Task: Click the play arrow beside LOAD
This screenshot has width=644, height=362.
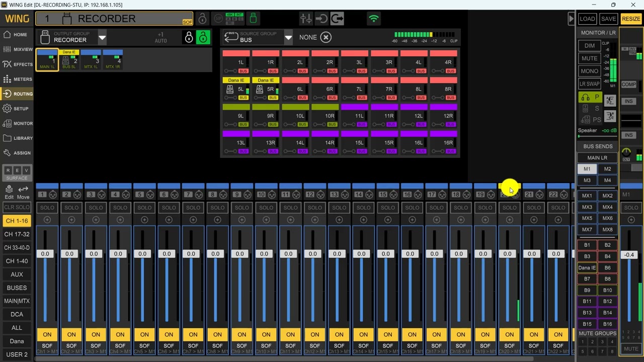Action: click(571, 19)
